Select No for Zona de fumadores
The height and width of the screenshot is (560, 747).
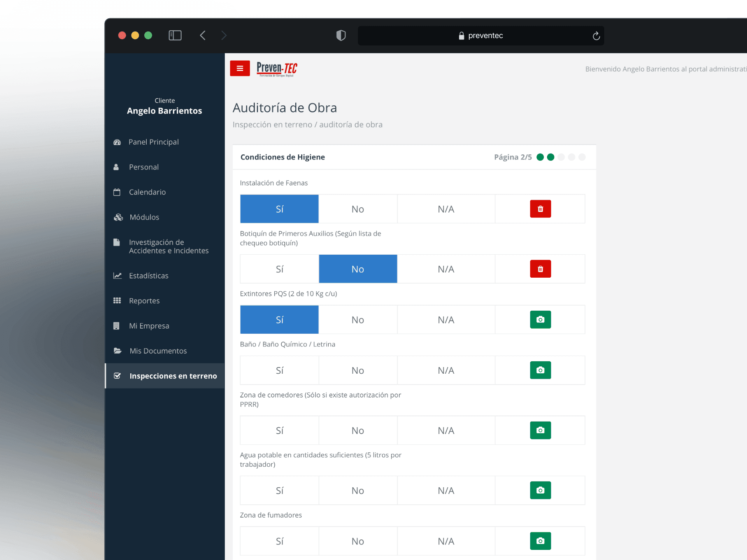[358, 541]
